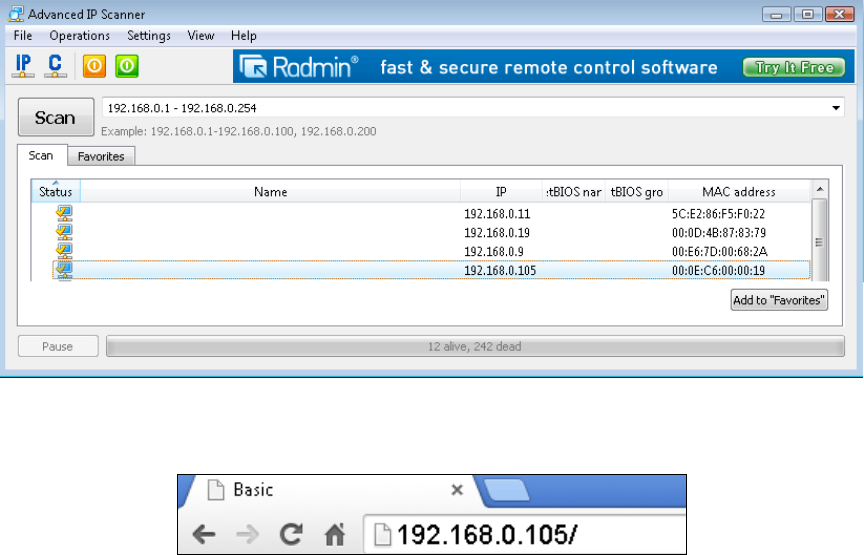This screenshot has height=555, width=864.
Task: Click the Advanced IP Scanner title icon
Action: click(16, 14)
